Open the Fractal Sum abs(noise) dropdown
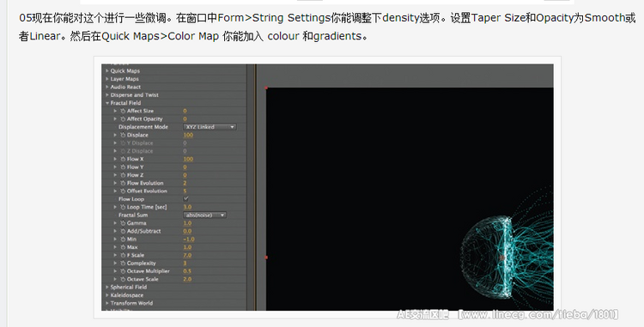644x327 pixels. (x=204, y=215)
